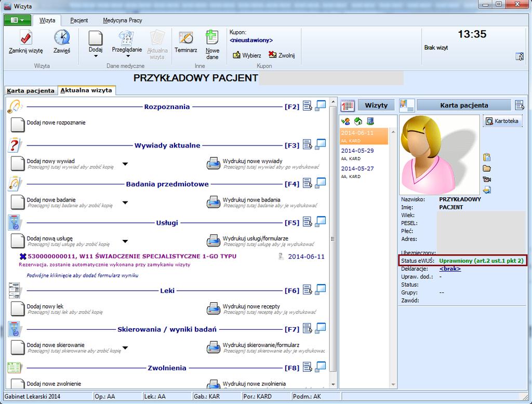The image size is (532, 404).
Task: Click Wydrukuj skierowanie/formularz
Action: coord(261,345)
